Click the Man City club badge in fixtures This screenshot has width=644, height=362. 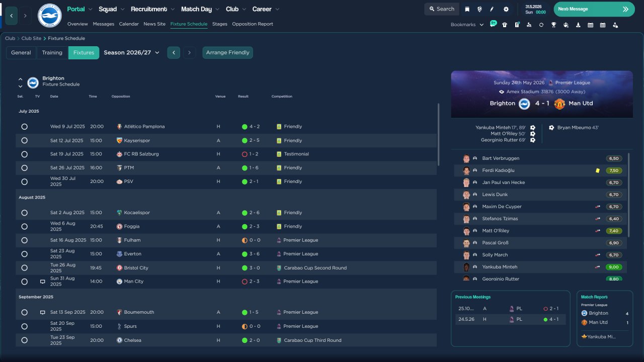point(119,282)
